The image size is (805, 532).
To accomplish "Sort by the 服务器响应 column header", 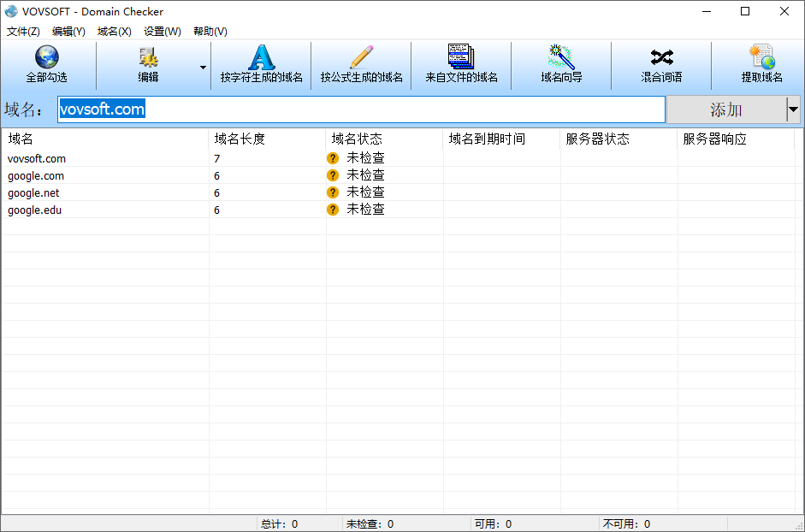I will point(736,139).
